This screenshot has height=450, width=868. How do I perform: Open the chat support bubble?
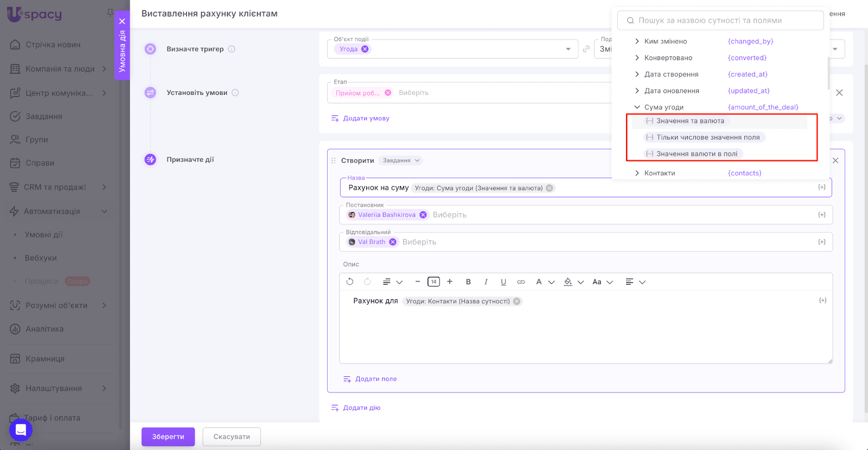click(21, 430)
